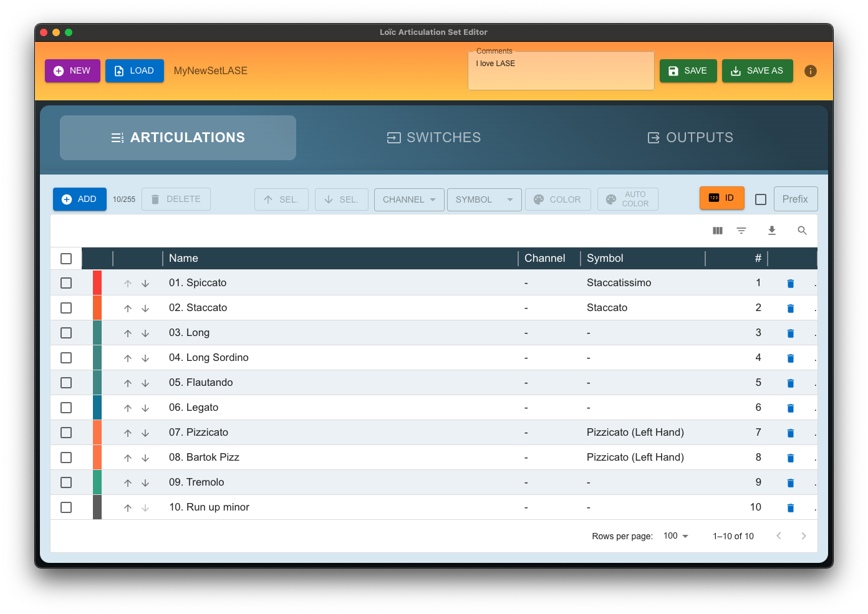Move 06. Legato down with arrow
The width and height of the screenshot is (868, 614).
click(145, 408)
